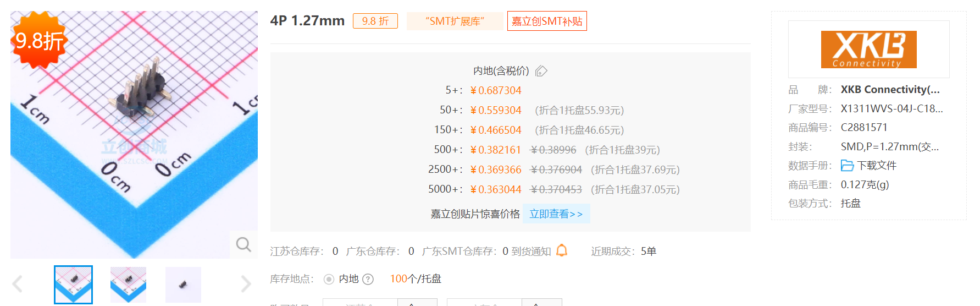Click the product title 4P 1.27mm
980x306 pixels.
pos(307,21)
